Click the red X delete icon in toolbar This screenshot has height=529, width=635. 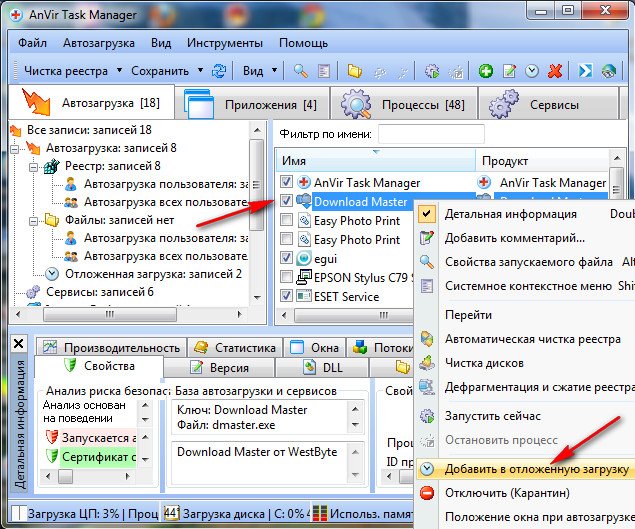point(555,71)
